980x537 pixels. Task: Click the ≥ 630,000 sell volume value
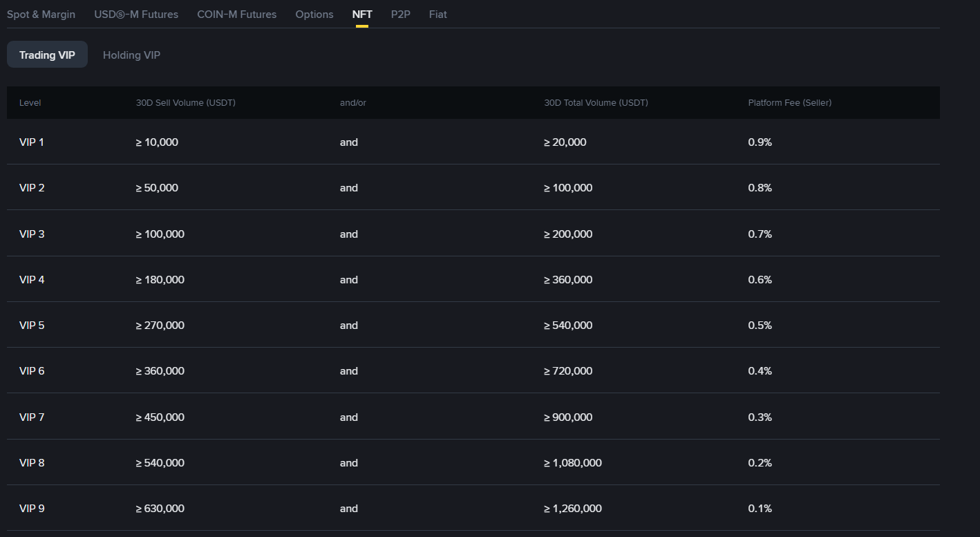(x=160, y=508)
